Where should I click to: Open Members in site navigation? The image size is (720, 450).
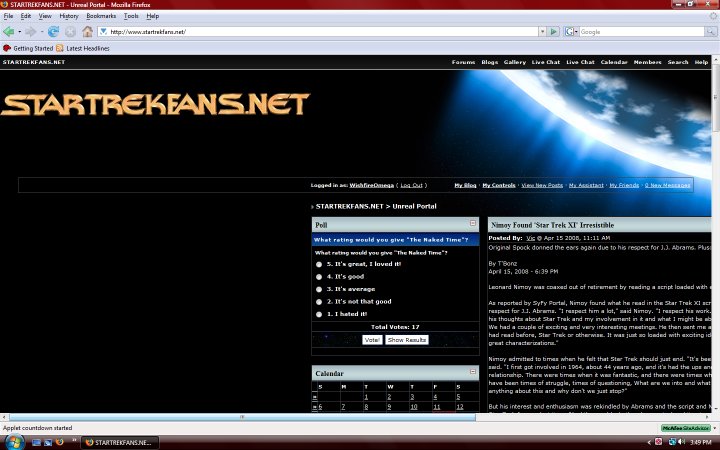[x=647, y=62]
